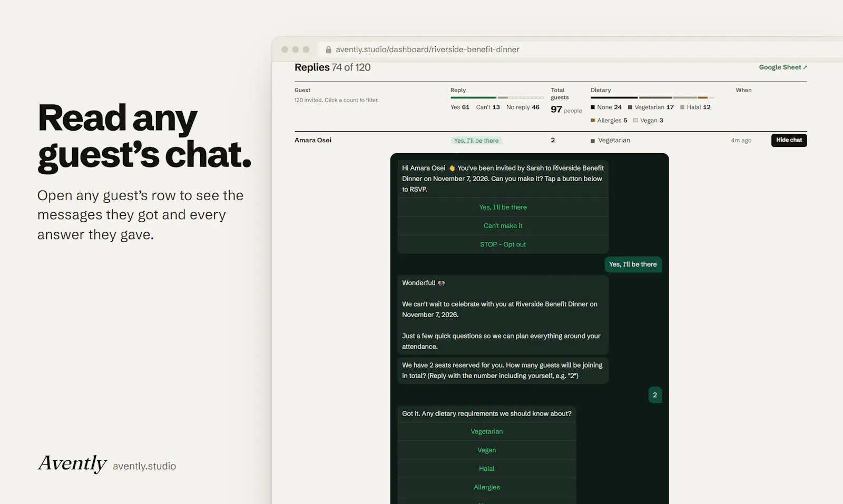Click sent 'Yes, I'll be there' bubble
843x504 pixels.
(633, 264)
